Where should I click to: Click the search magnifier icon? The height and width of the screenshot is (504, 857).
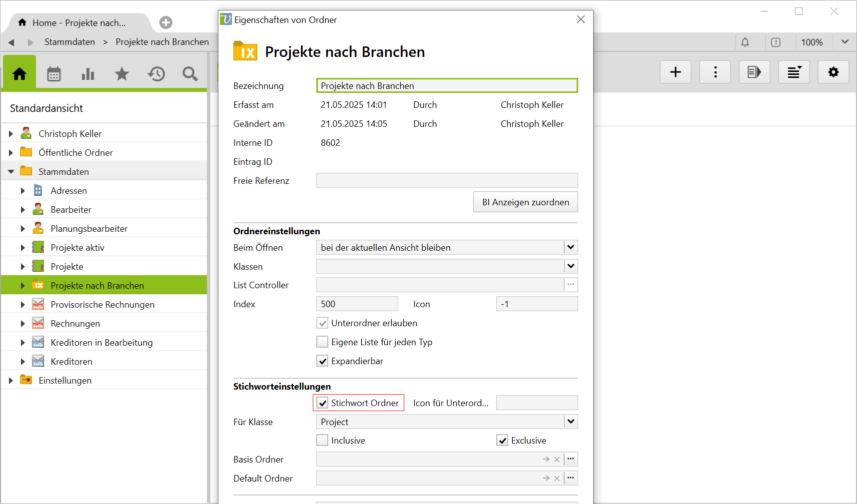[190, 74]
